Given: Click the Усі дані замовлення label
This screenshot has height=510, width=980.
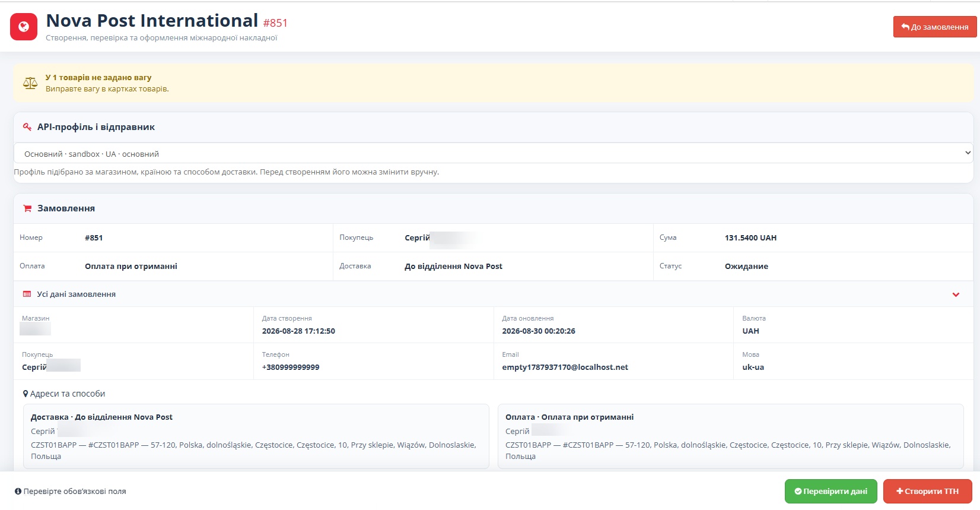Looking at the screenshot, I should click(x=76, y=294).
